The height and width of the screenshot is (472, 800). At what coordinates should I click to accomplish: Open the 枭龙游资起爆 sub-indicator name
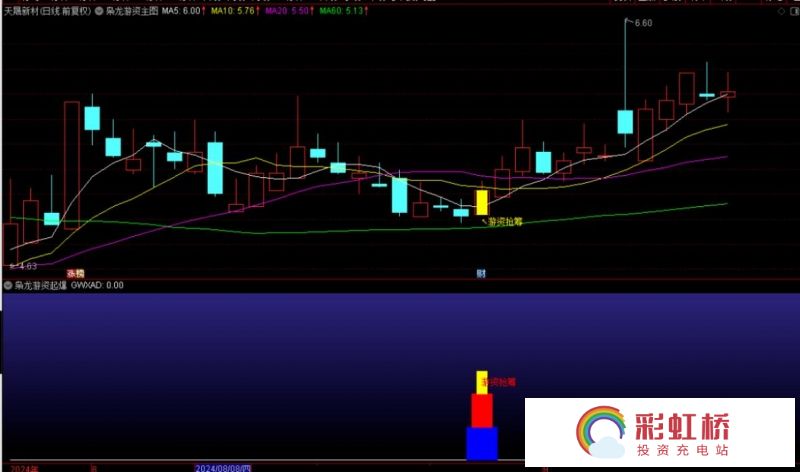pos(40,285)
